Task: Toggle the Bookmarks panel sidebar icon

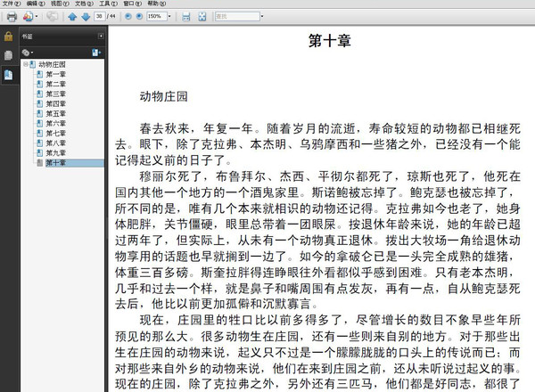Action: click(9, 75)
